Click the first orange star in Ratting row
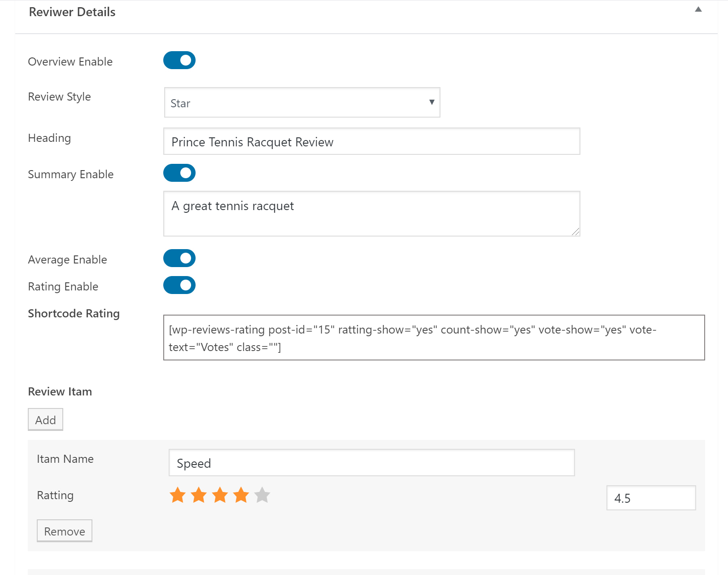This screenshot has height=575, width=728. tap(177, 495)
